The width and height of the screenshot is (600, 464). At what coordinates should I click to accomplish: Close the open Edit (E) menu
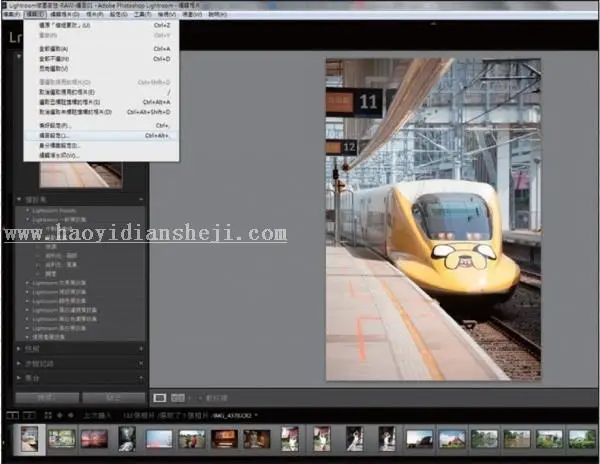click(x=35, y=14)
